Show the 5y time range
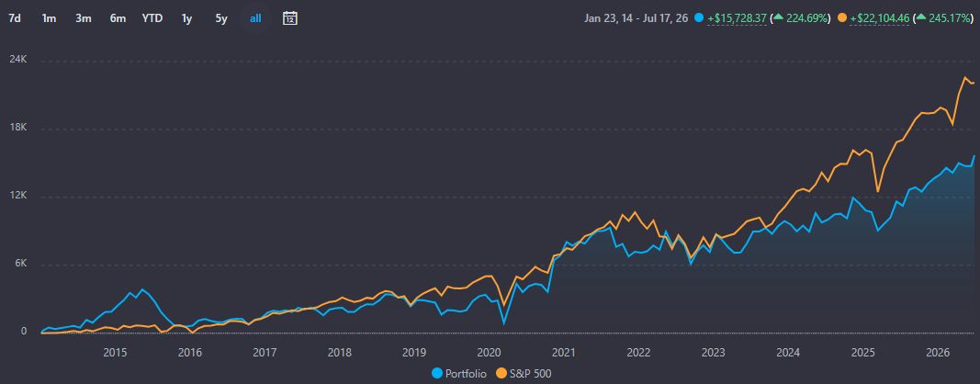Screen dimensions: 980x384 click(221, 18)
